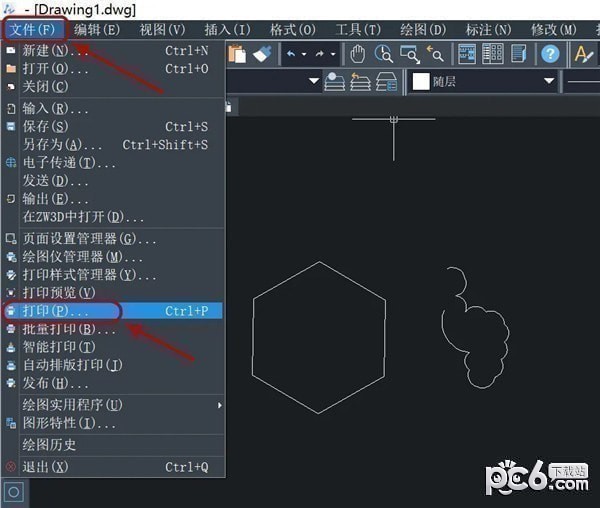Expand the undo history dropdown arrow

304,54
